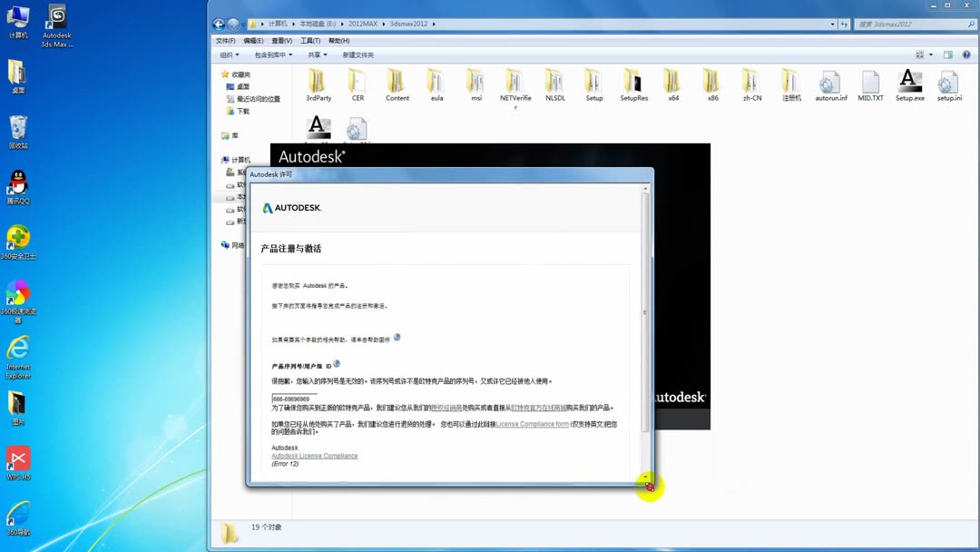Open the x64 folder
Viewport: 980px width, 552px height.
(x=672, y=84)
